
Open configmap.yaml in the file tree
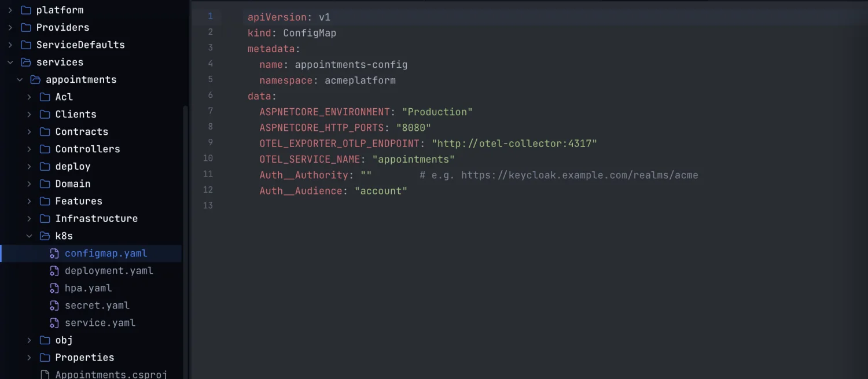point(106,253)
